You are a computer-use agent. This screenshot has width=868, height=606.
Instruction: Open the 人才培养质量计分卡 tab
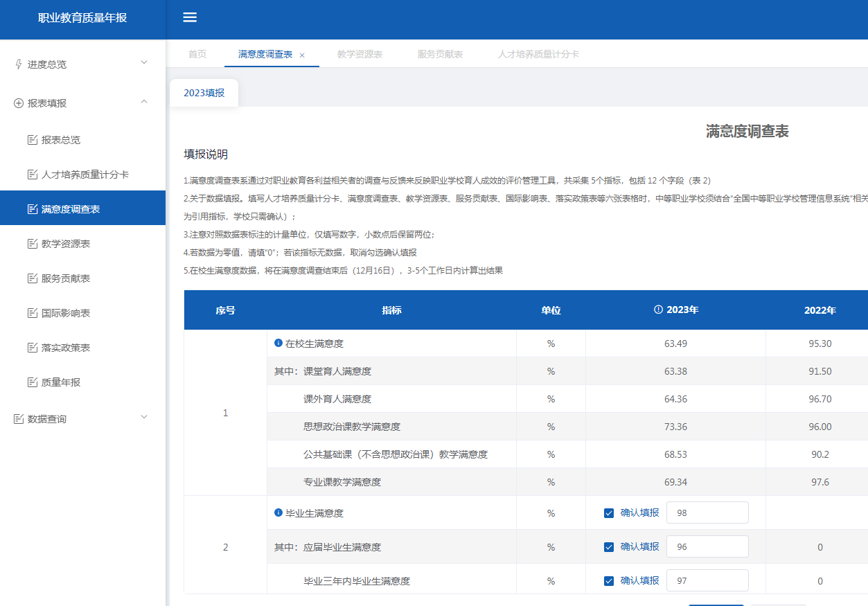coord(538,54)
